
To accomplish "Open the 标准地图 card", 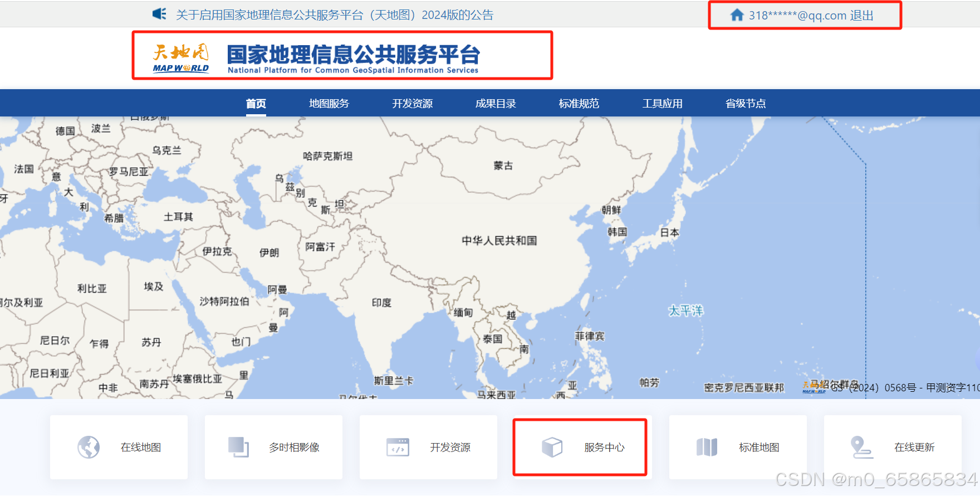I will click(x=738, y=447).
